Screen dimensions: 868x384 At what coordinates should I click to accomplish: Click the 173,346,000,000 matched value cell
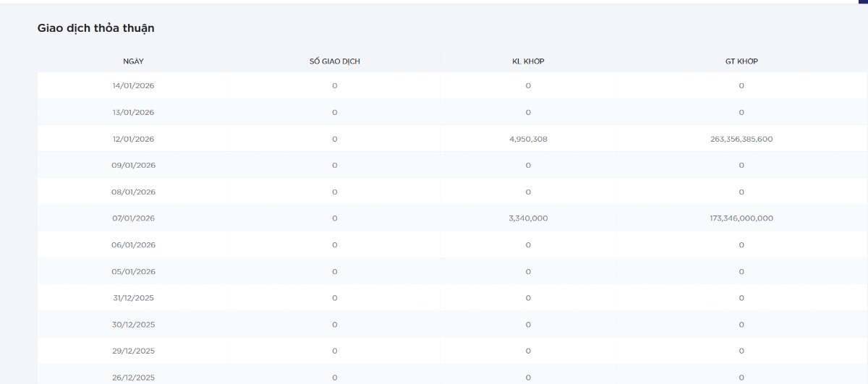tap(741, 218)
